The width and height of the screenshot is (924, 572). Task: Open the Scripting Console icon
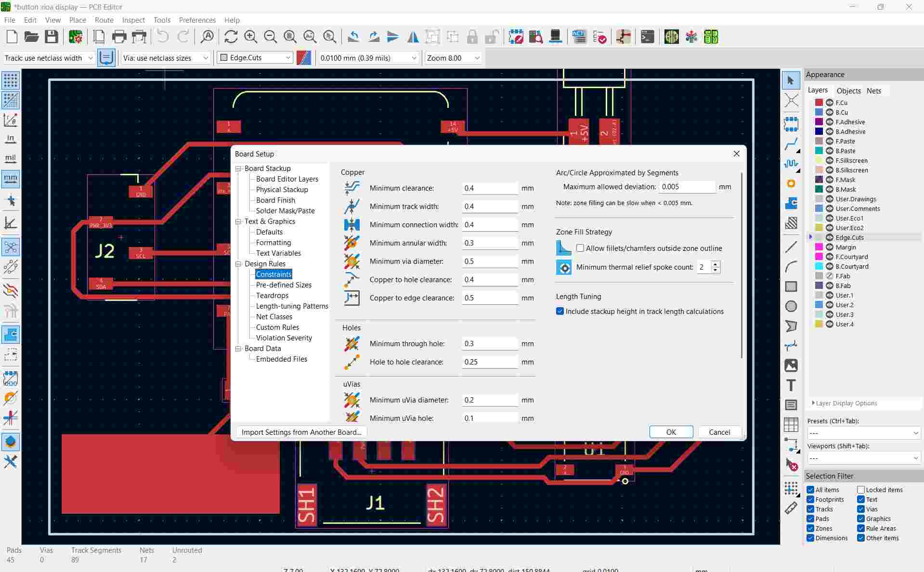(647, 37)
